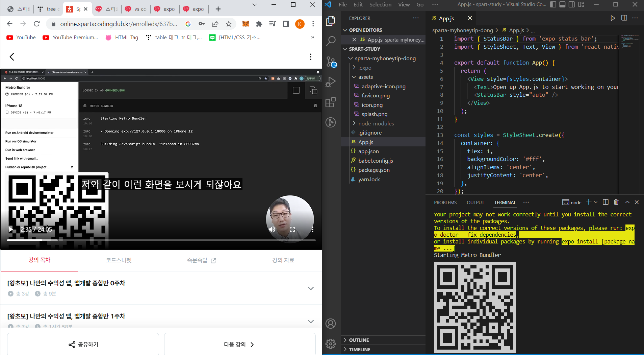Kill terminal with trash icon
This screenshot has width=644, height=355.
click(x=616, y=202)
